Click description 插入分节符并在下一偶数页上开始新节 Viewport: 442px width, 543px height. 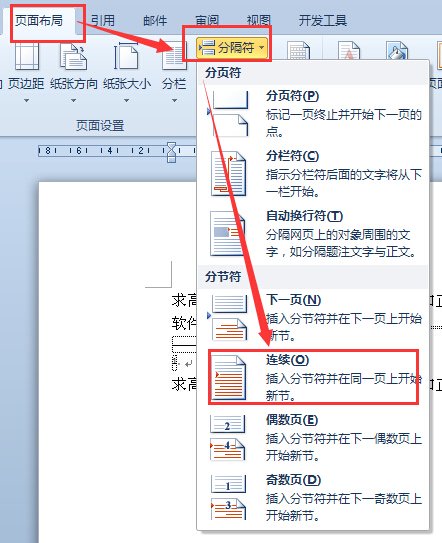pos(344,447)
